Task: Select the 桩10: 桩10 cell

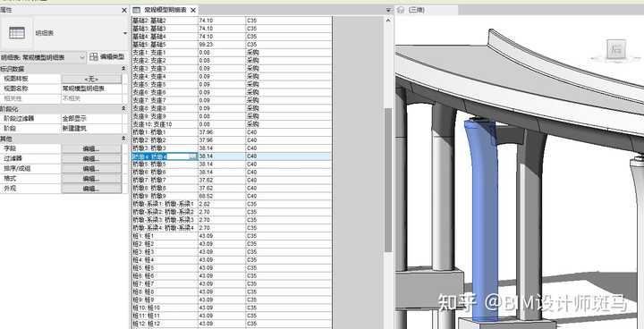Action: click(165, 308)
